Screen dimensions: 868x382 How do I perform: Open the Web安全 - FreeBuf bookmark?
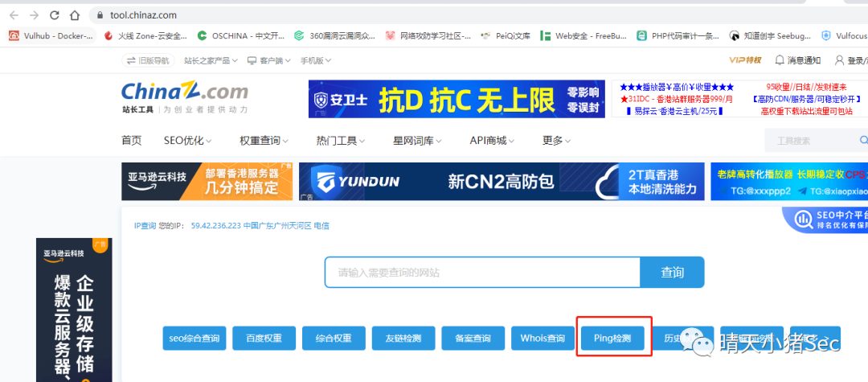click(x=583, y=36)
